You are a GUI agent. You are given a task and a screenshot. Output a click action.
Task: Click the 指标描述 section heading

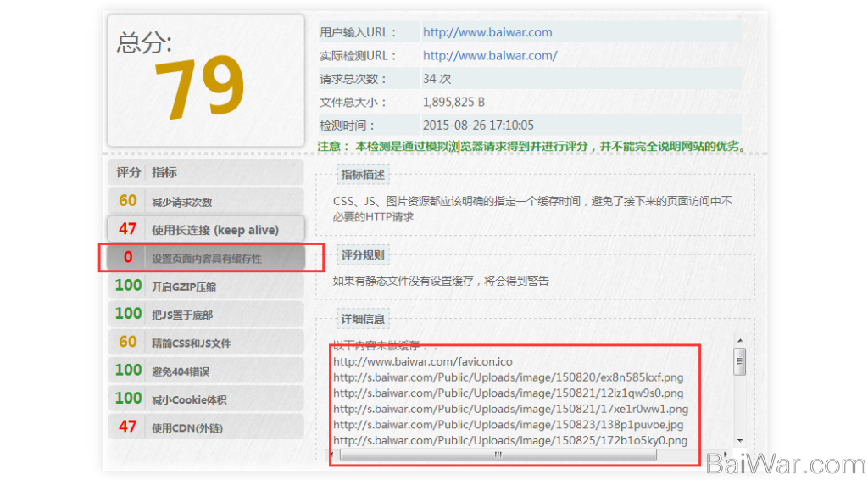[x=363, y=175]
